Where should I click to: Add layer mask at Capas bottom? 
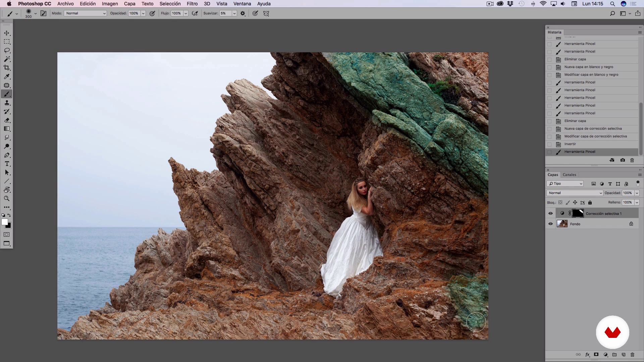[x=596, y=355]
